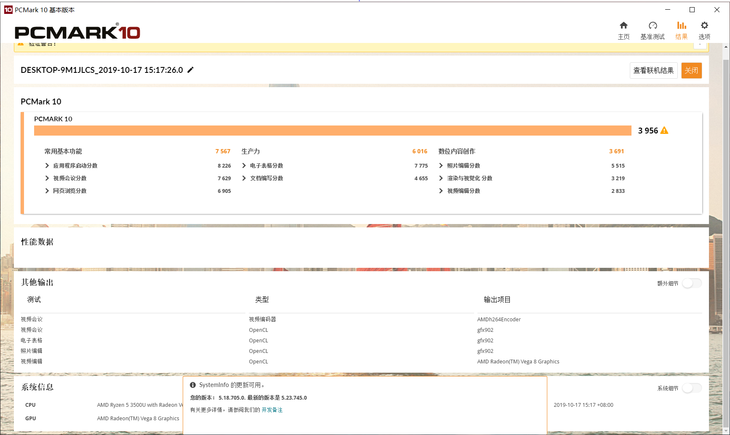The height and width of the screenshot is (435, 730).
Task: Click the app start-up score 8 226
Action: (224, 166)
